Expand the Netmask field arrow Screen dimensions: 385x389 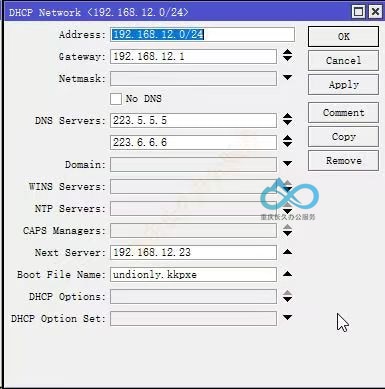(287, 77)
